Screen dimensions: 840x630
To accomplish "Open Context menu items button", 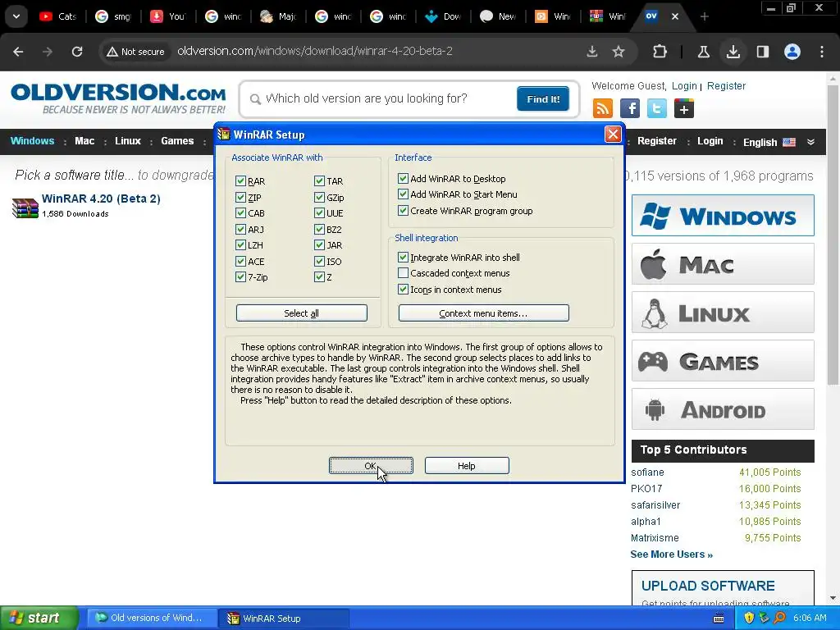I will 484,313.
